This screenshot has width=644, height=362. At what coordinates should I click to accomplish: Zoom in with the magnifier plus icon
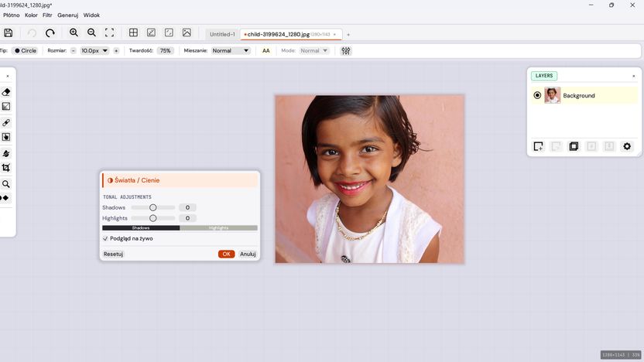click(74, 32)
